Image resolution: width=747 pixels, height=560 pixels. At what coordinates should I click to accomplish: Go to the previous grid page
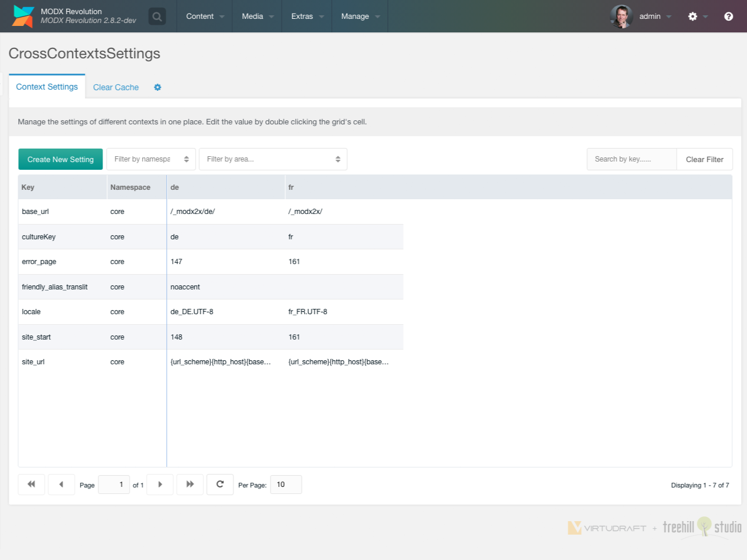[61, 485]
